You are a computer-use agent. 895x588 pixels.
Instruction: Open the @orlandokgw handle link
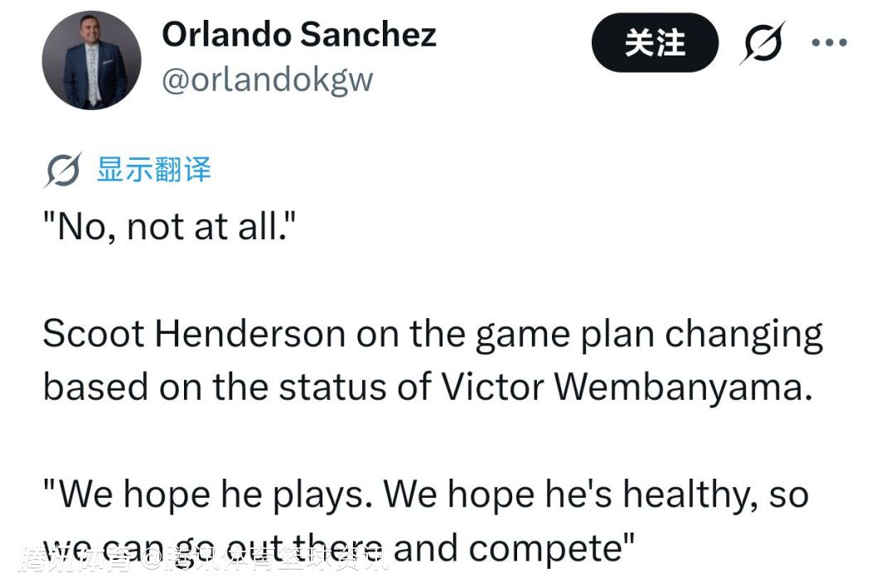[267, 80]
